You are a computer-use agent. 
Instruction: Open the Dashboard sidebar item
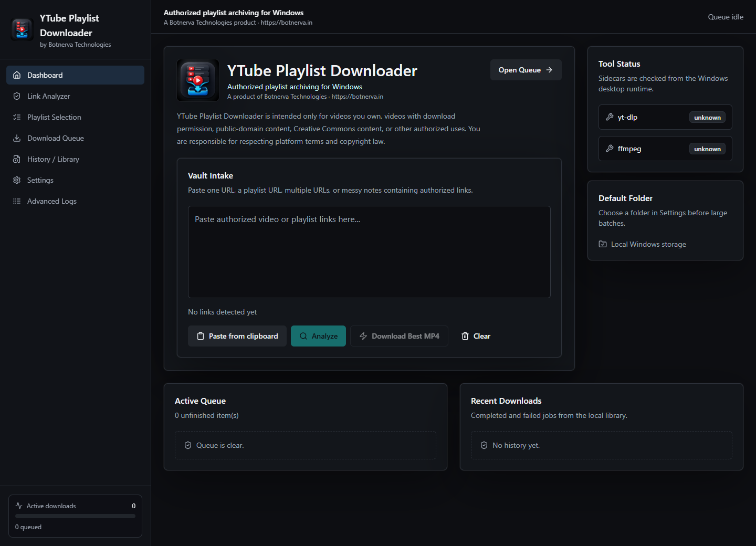click(75, 75)
